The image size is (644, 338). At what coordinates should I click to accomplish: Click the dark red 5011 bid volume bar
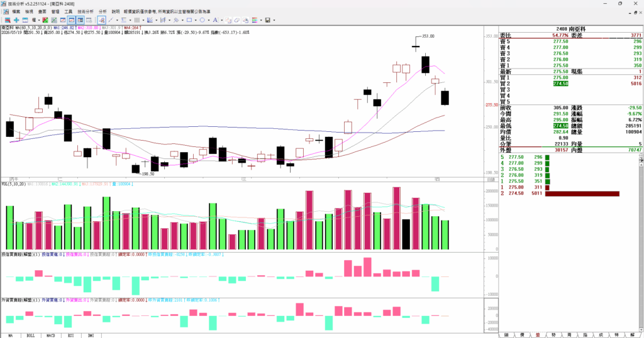point(582,194)
